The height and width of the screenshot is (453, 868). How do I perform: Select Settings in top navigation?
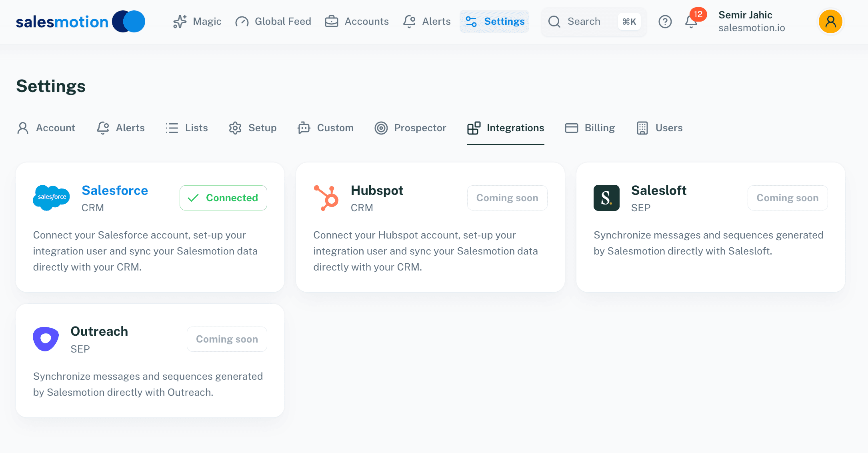(x=494, y=22)
